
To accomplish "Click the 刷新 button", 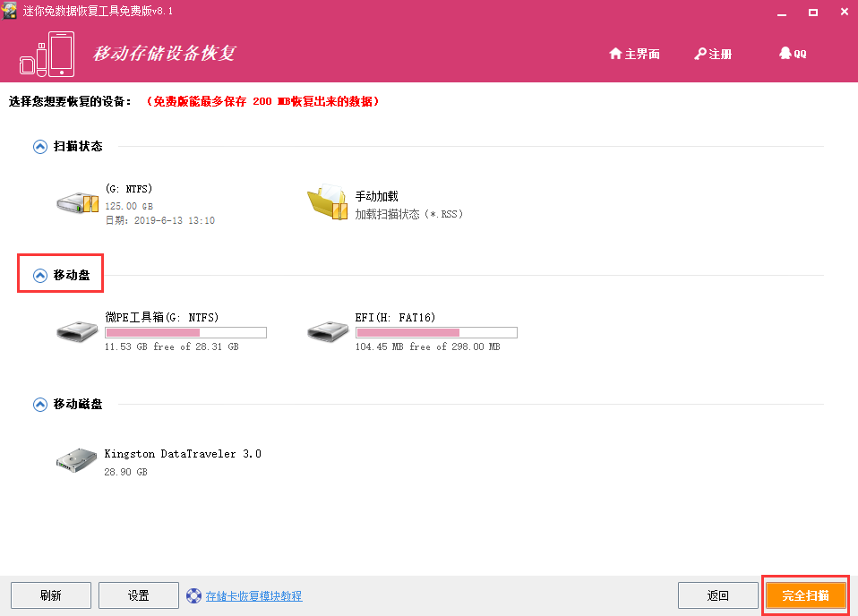I will [x=51, y=595].
